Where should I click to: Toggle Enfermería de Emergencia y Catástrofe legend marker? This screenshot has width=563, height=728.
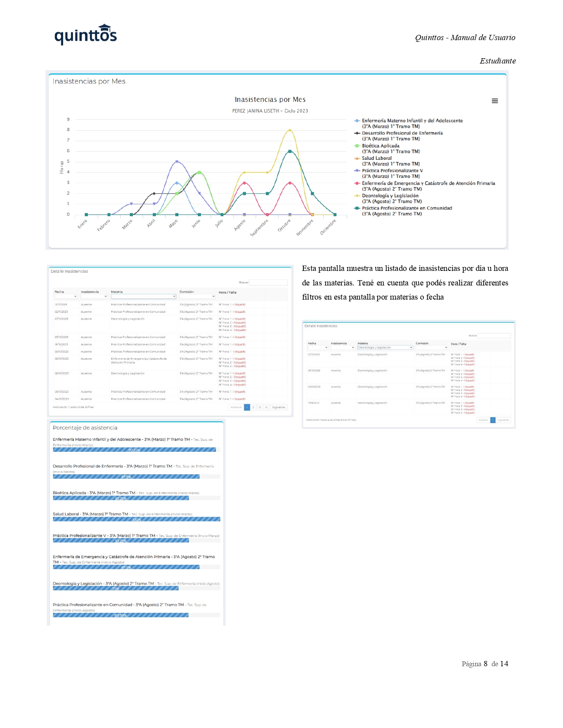click(357, 184)
